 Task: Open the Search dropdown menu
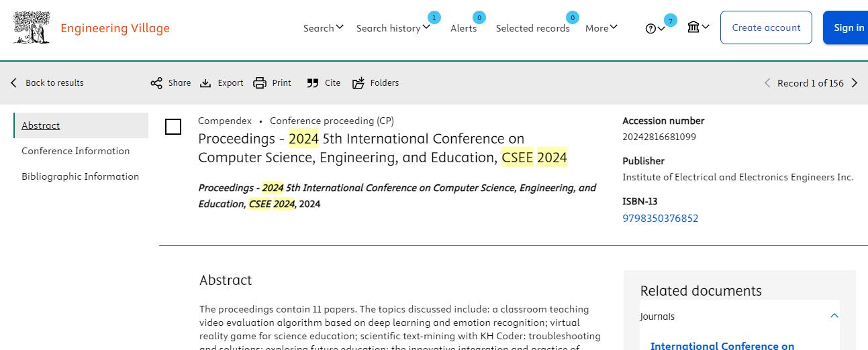324,28
